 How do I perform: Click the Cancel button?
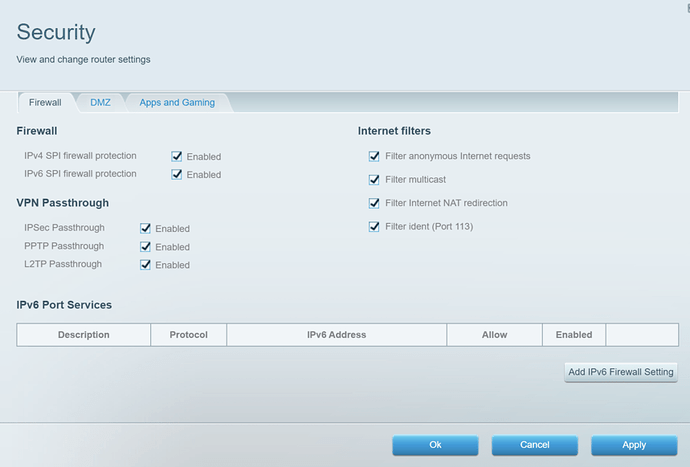pos(535,445)
